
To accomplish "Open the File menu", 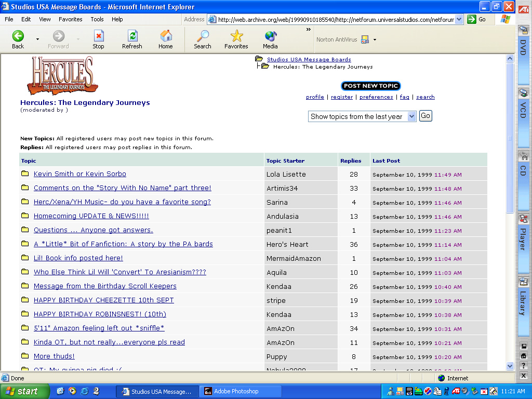I will tap(9, 19).
